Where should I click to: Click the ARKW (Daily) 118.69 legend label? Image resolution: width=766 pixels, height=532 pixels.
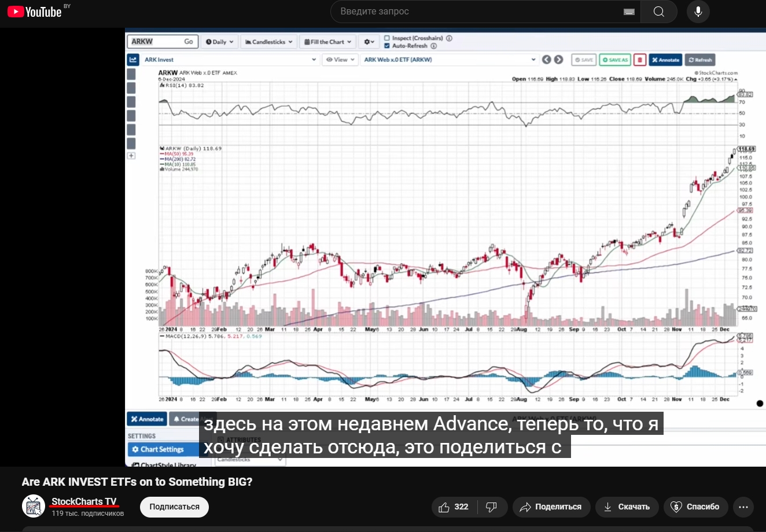pos(191,149)
